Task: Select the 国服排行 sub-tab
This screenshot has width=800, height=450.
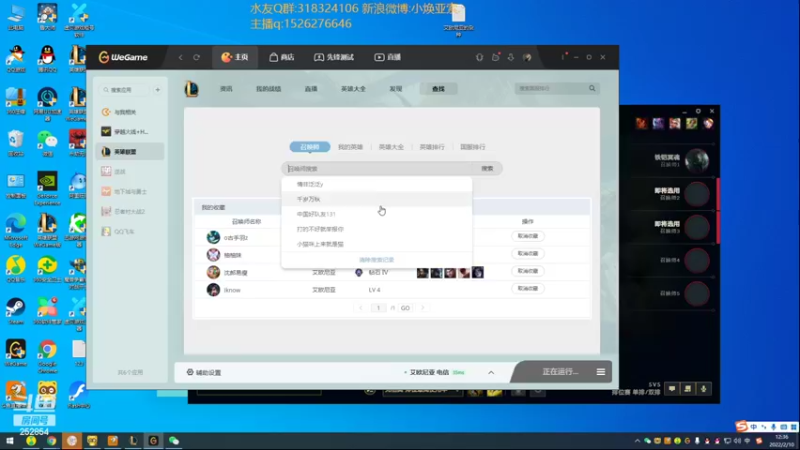Action: [473, 147]
